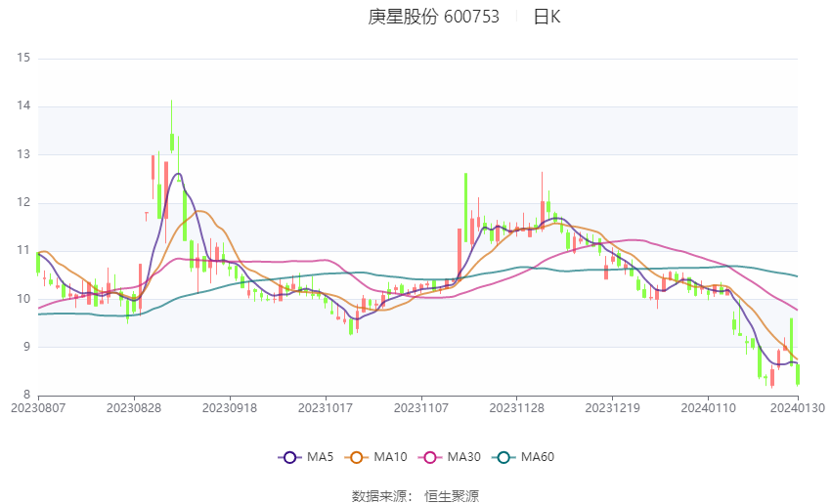Screen dimensions: 831x504
Task: Click the y-axis value 10
Action: point(23,299)
